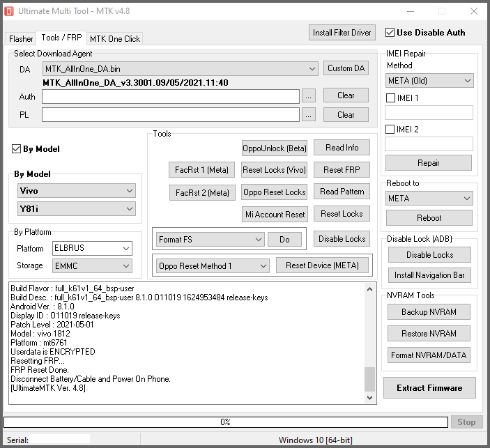Viewport: 490px width, 448px height.
Task: Select the Y81i model dropdown
Action: pos(77,209)
